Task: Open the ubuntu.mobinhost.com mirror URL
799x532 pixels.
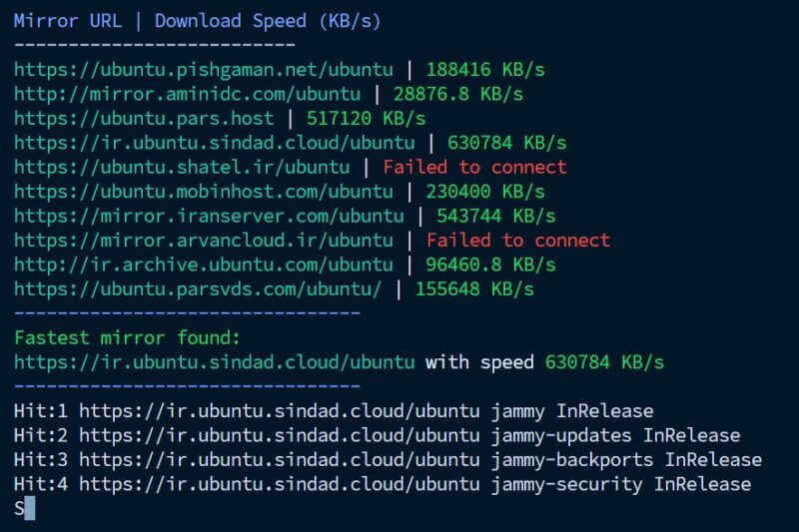Action: pos(203,192)
